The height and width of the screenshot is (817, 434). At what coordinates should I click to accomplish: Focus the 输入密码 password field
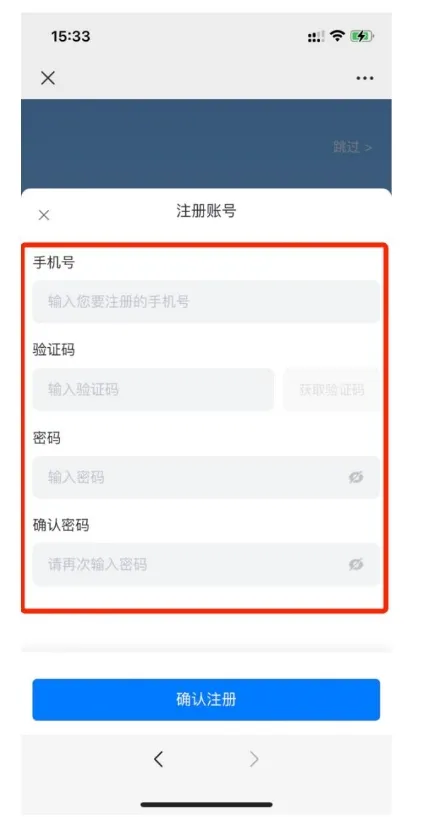click(x=206, y=477)
